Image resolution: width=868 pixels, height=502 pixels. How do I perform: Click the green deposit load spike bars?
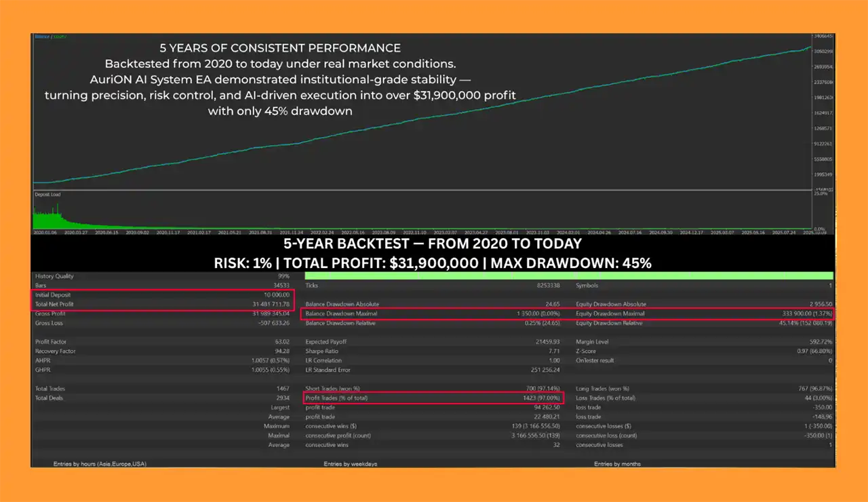pos(49,216)
